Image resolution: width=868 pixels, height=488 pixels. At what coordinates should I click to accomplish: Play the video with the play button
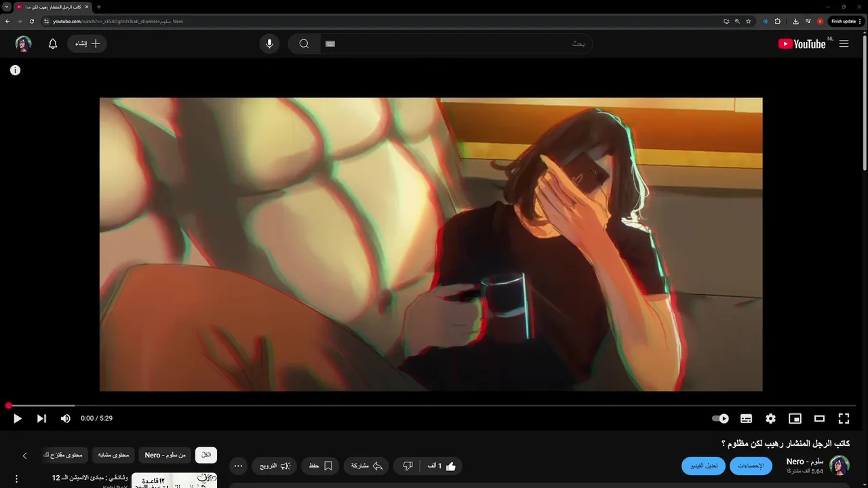coord(18,419)
